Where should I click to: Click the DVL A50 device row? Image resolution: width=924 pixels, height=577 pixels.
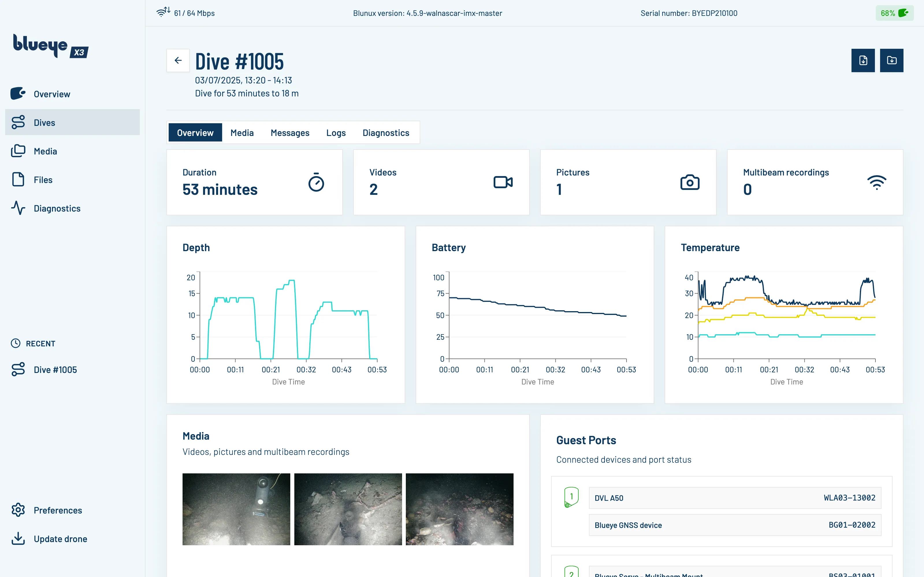(735, 498)
